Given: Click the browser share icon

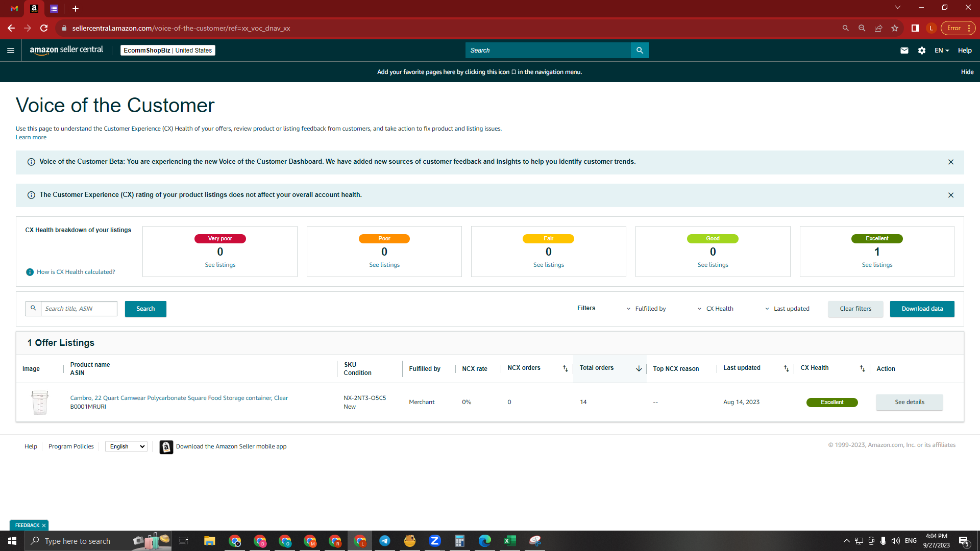Looking at the screenshot, I should 878,28.
